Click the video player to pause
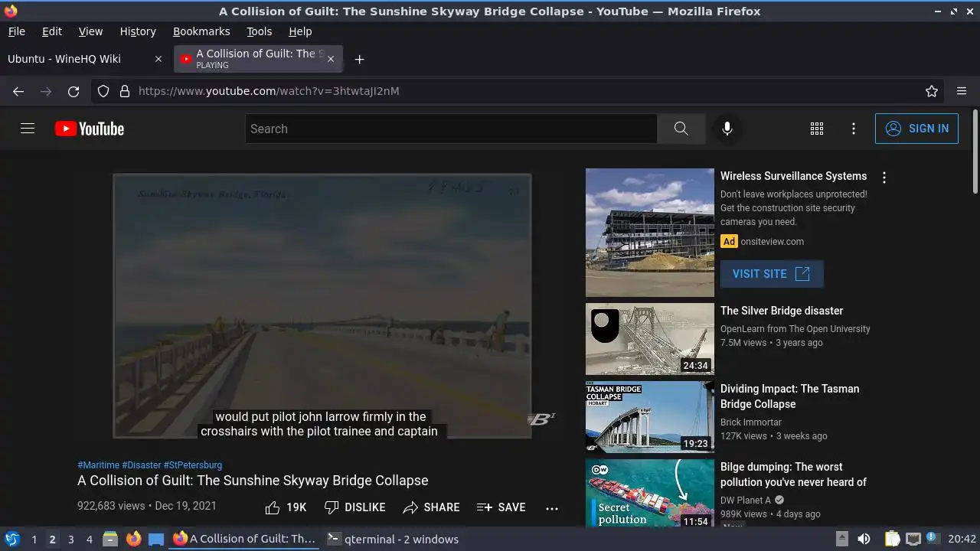Image resolution: width=980 pixels, height=551 pixels. click(322, 306)
